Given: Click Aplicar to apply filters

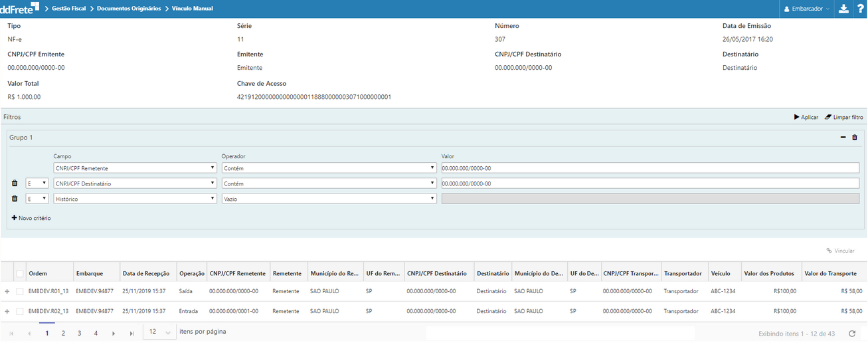Looking at the screenshot, I should pyautogui.click(x=806, y=117).
